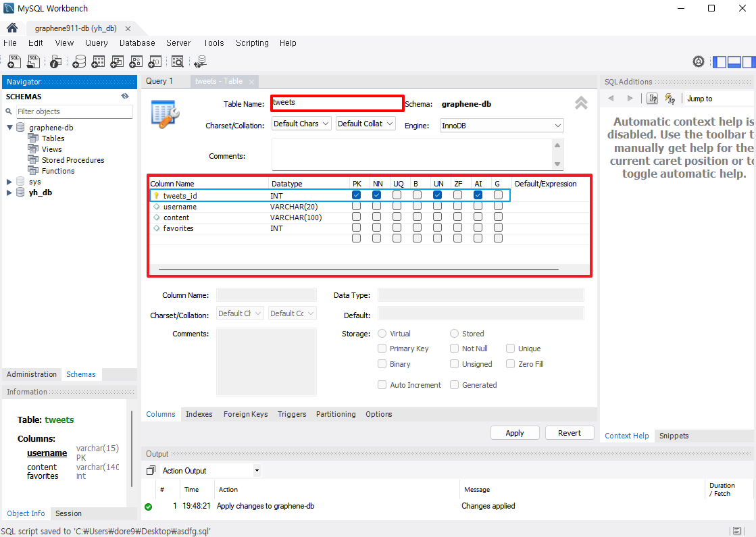
Task: Go to the Home screen icon
Action: (12, 28)
